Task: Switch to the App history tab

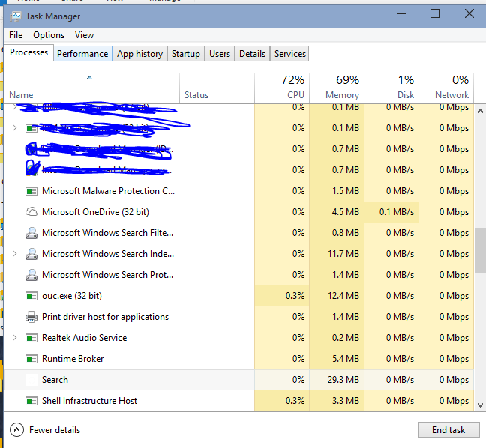Action: pos(139,54)
